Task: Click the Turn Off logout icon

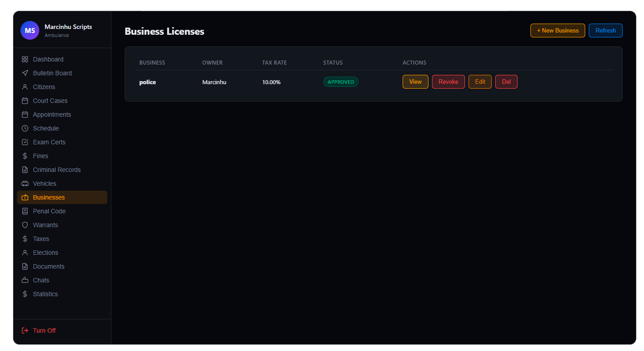Action: [x=25, y=331]
